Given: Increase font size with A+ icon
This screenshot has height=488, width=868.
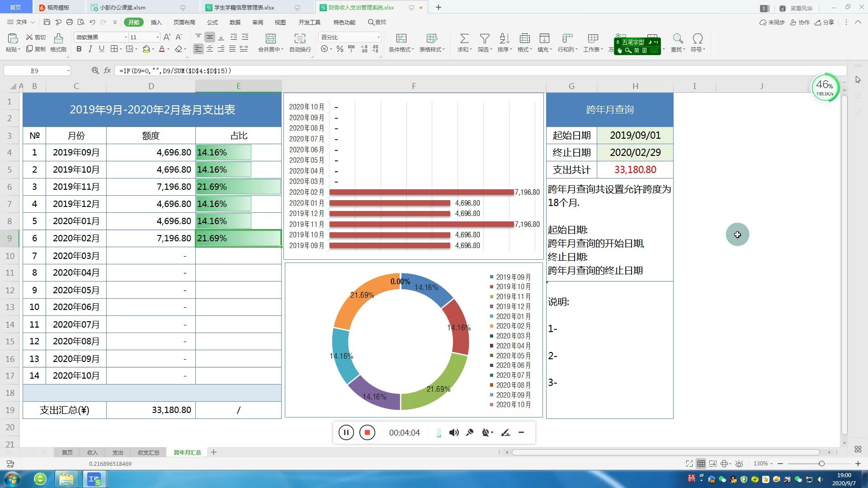Looking at the screenshot, I should click(x=167, y=37).
